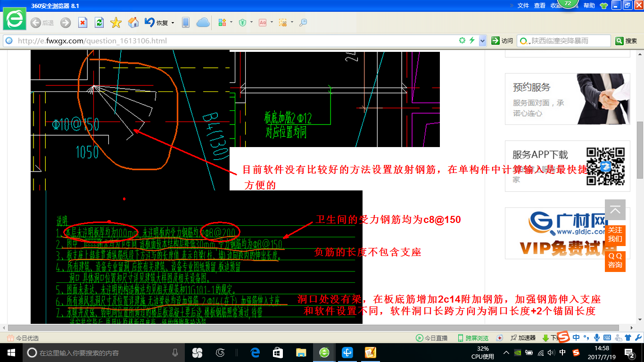Screen dimensions: 644x362
Task: Expand the address bar history dropdown
Action: click(482, 41)
